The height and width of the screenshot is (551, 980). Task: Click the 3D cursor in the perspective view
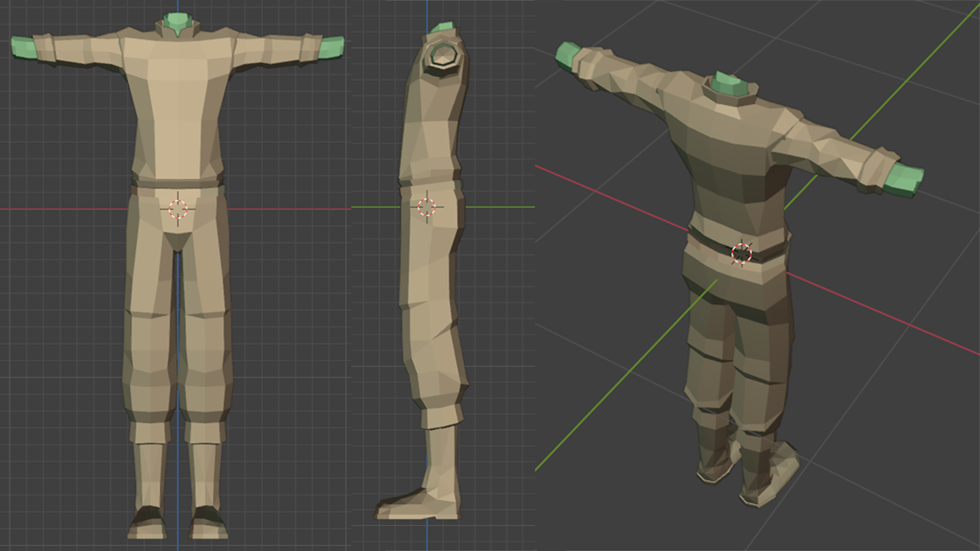pyautogui.click(x=741, y=253)
